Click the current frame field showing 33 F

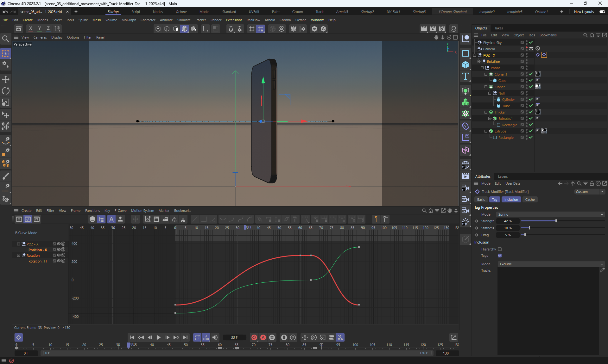click(x=234, y=337)
